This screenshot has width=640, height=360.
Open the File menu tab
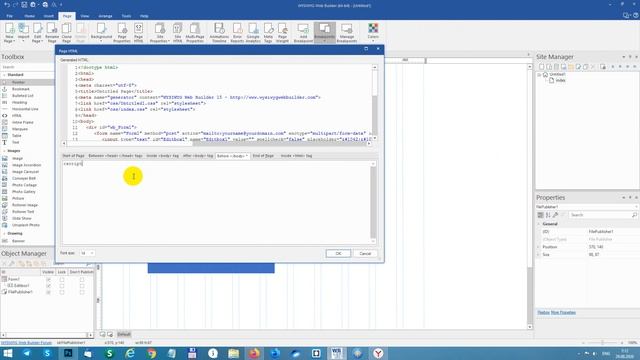click(9, 16)
